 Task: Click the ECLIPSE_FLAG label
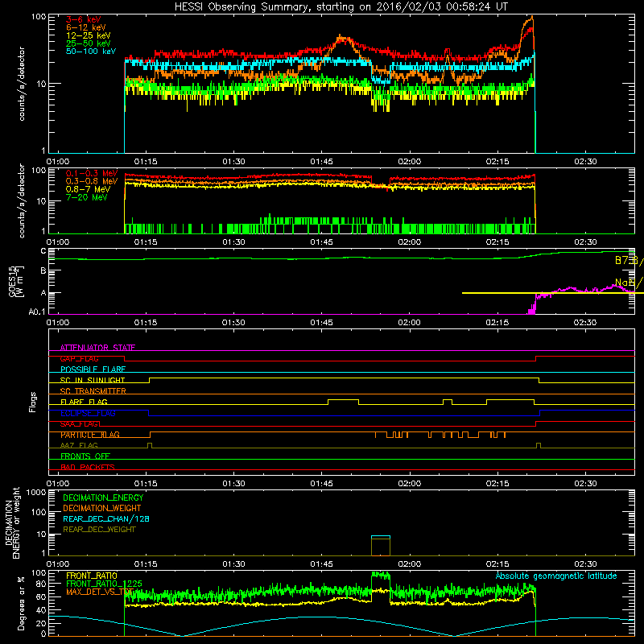88,413
